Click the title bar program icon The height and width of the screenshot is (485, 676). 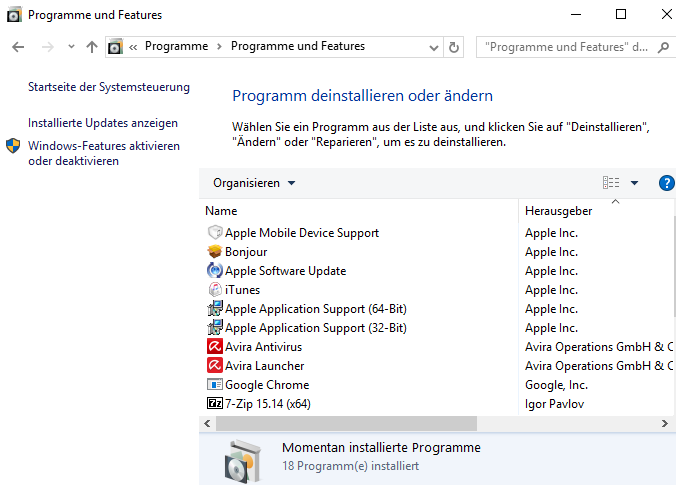point(14,15)
